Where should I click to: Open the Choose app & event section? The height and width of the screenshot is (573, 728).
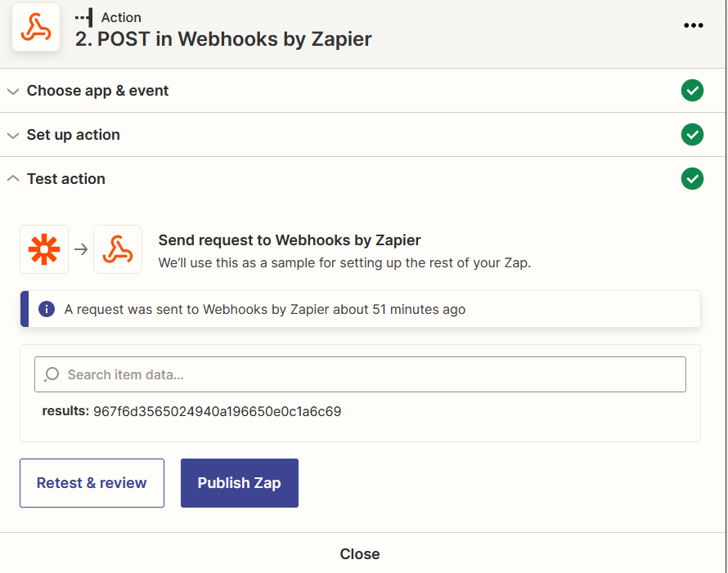(x=97, y=91)
